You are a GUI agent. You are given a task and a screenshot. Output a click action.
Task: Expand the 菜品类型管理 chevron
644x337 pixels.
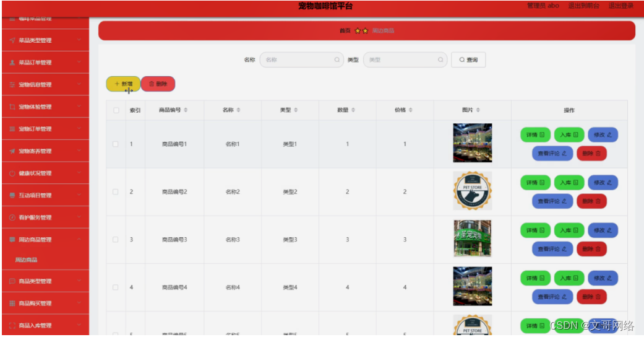point(79,40)
